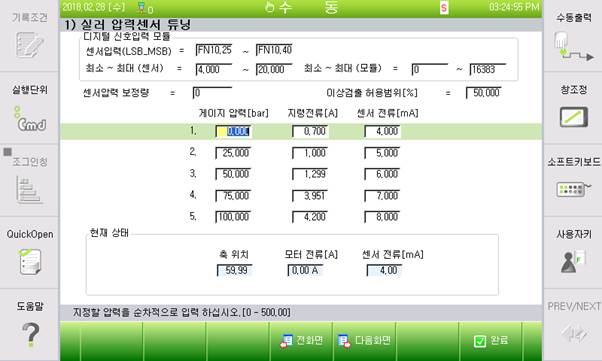Click the 조그인칭 stacked bars icon
The width and height of the screenshot is (602, 361).
coord(29,190)
